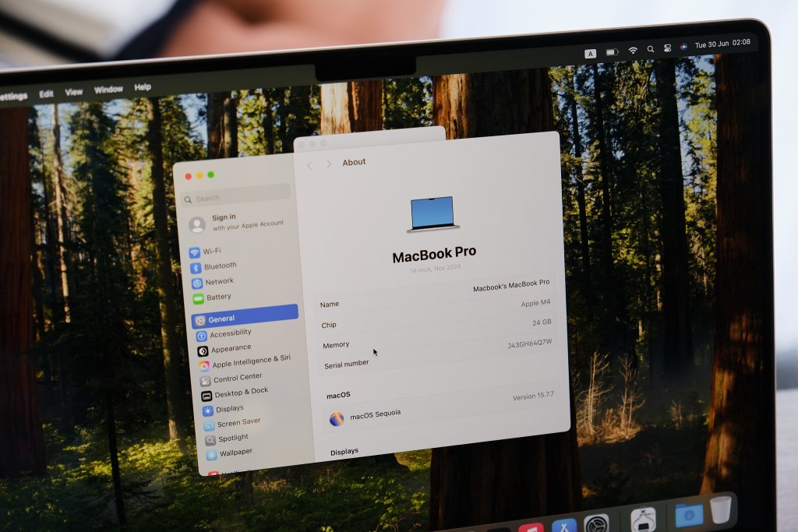
Task: Select Control Center in sidebar
Action: (x=231, y=379)
